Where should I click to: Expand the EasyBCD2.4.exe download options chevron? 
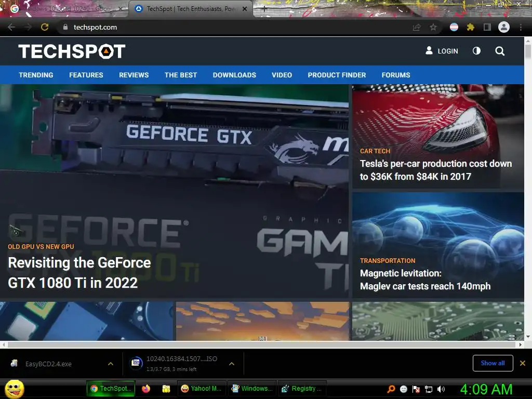coord(111,364)
